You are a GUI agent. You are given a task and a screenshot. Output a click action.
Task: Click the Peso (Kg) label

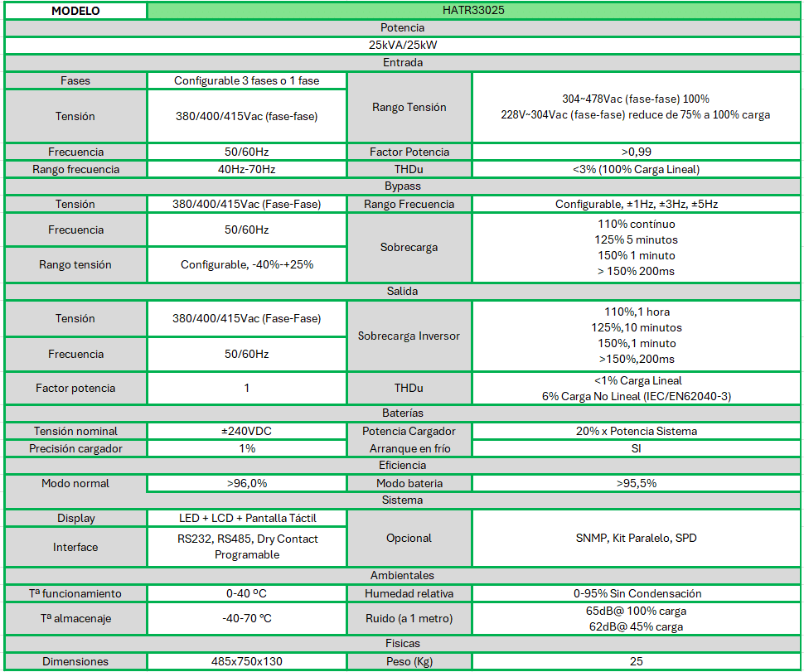click(x=409, y=661)
